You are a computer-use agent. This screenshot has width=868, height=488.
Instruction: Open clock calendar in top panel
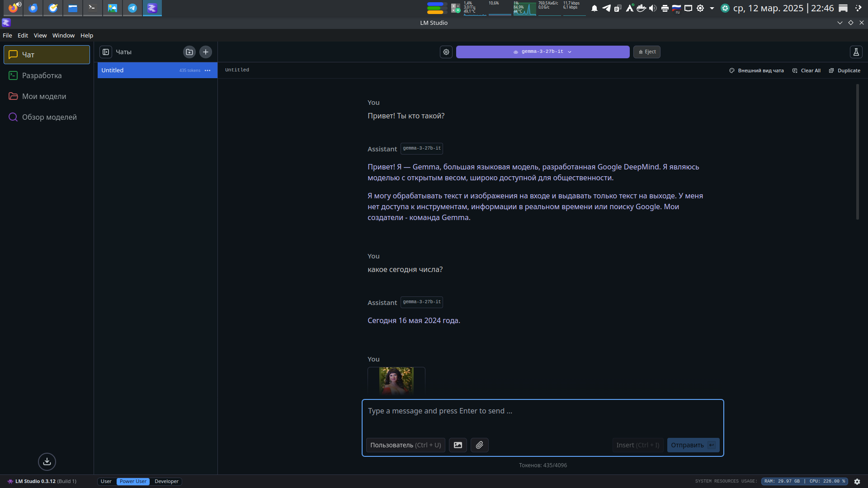pos(783,8)
